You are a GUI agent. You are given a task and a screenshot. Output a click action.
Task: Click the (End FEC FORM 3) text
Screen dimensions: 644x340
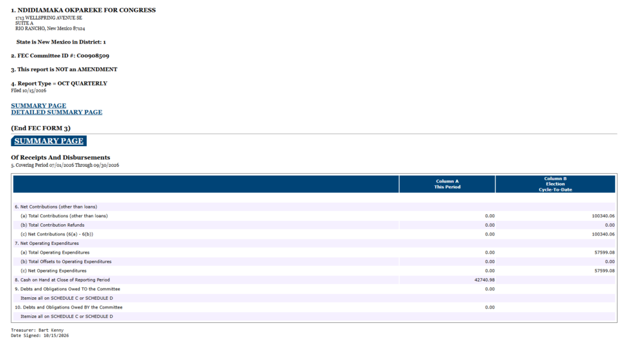41,128
